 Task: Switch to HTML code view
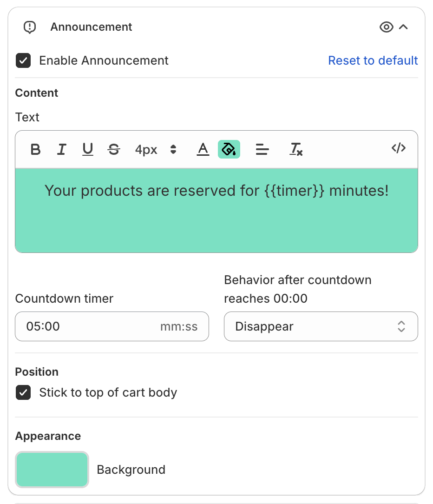(398, 148)
